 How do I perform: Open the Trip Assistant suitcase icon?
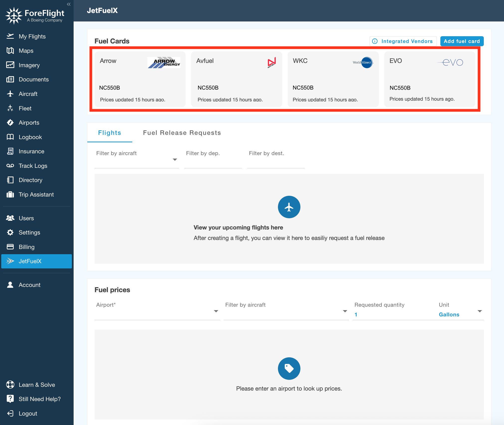coord(10,194)
